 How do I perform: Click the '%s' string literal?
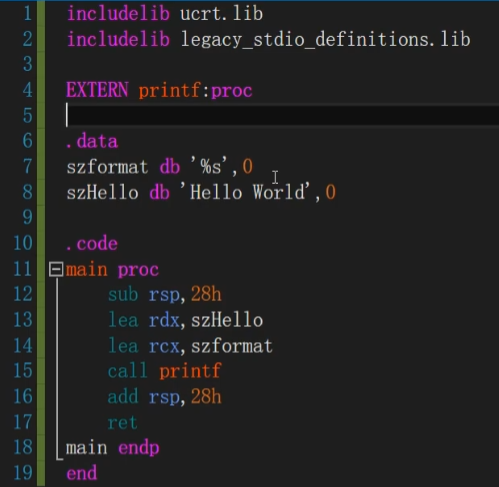[x=209, y=166]
